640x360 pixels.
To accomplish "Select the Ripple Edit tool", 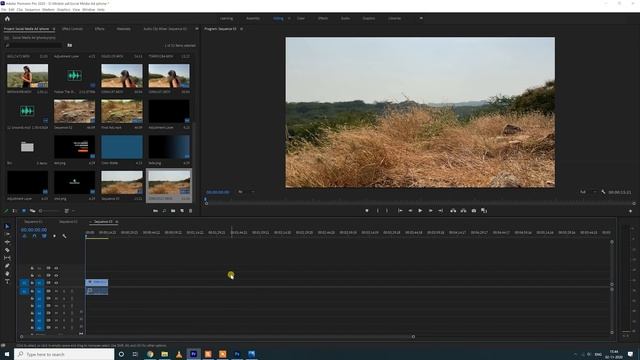I will 7,242.
